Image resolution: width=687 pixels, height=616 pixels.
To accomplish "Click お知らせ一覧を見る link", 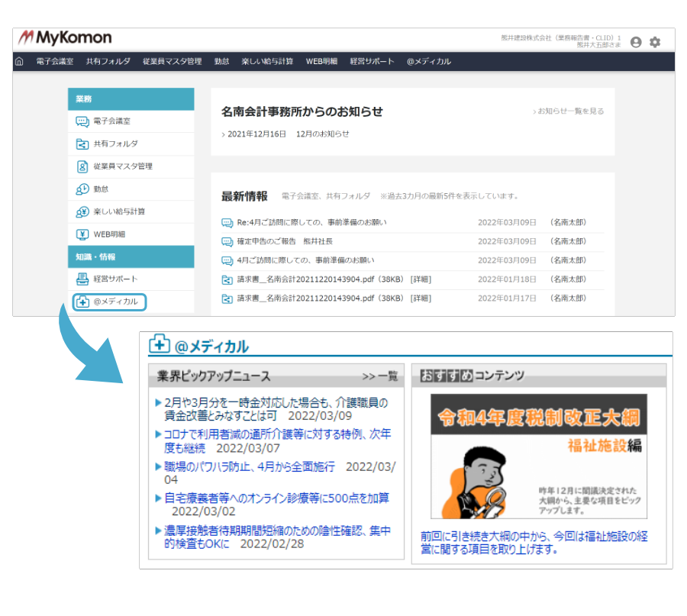I will (569, 111).
